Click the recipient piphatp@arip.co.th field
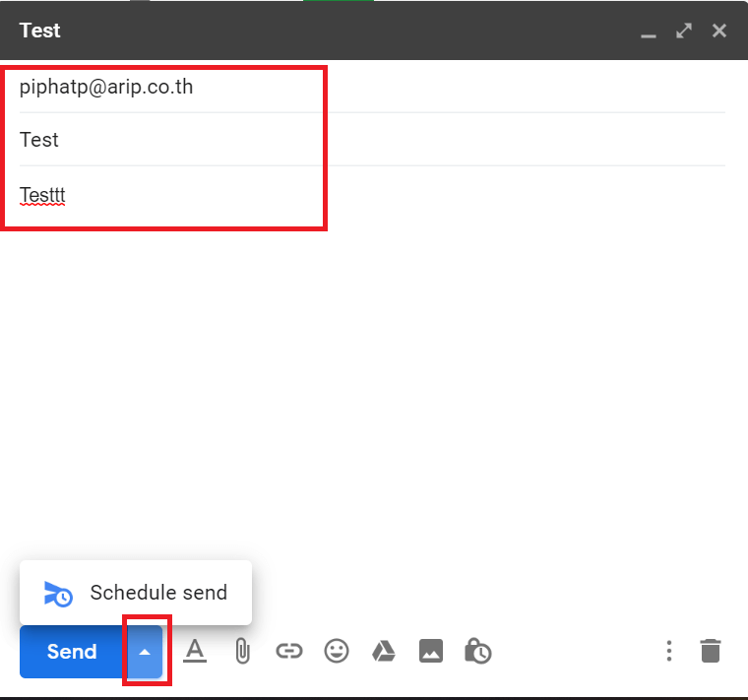This screenshot has width=748, height=700. 372,87
